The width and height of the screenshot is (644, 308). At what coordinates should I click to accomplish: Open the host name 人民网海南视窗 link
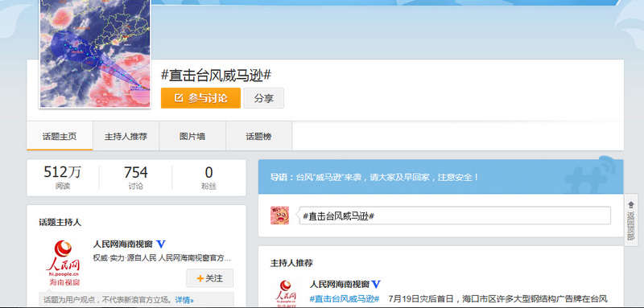coord(123,244)
